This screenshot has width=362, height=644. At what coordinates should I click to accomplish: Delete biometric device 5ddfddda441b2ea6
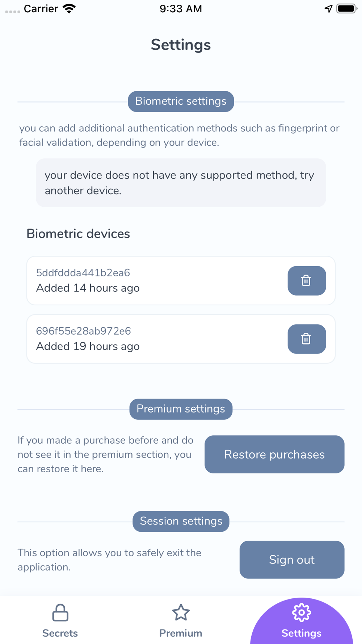[307, 281]
